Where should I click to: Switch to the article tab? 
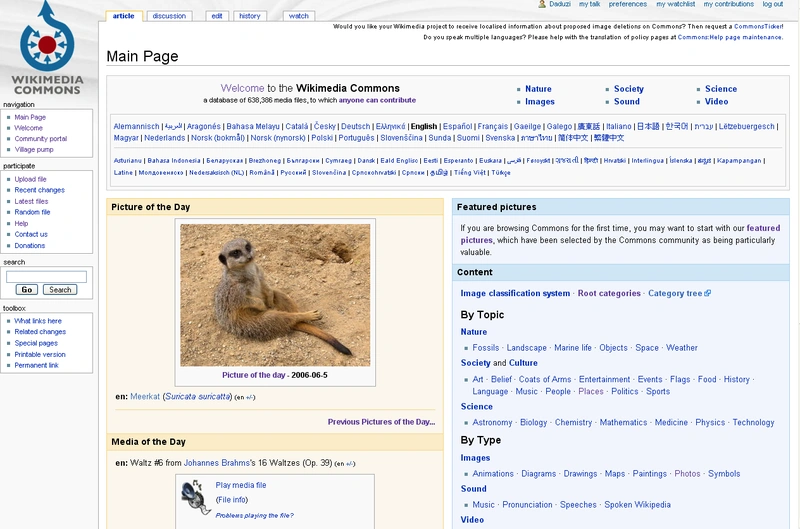pos(123,16)
